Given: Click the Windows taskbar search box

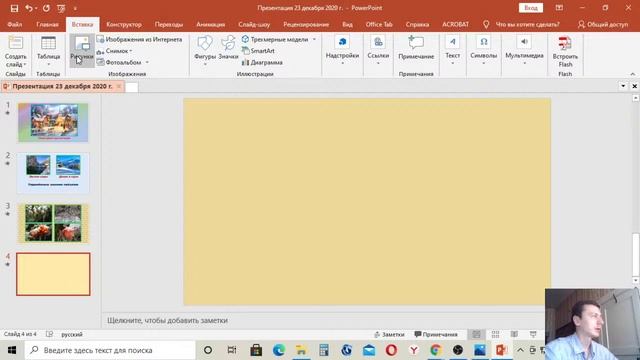Looking at the screenshot, I should (x=110, y=350).
